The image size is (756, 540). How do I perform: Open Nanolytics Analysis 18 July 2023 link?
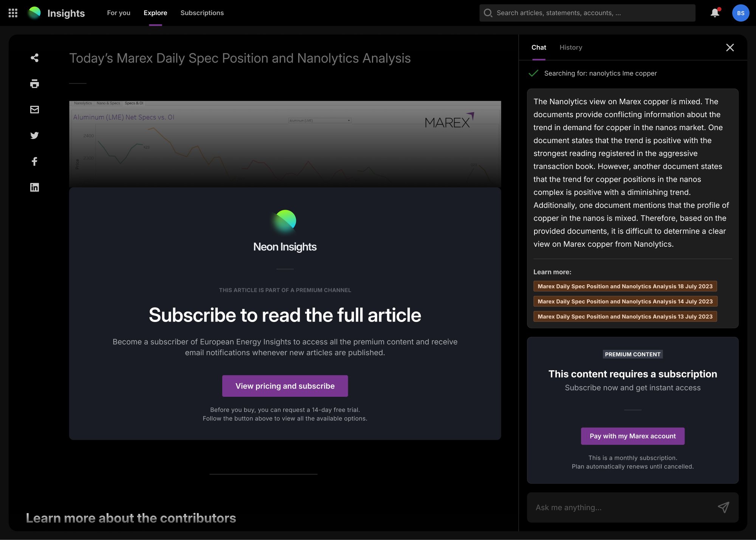pos(625,286)
